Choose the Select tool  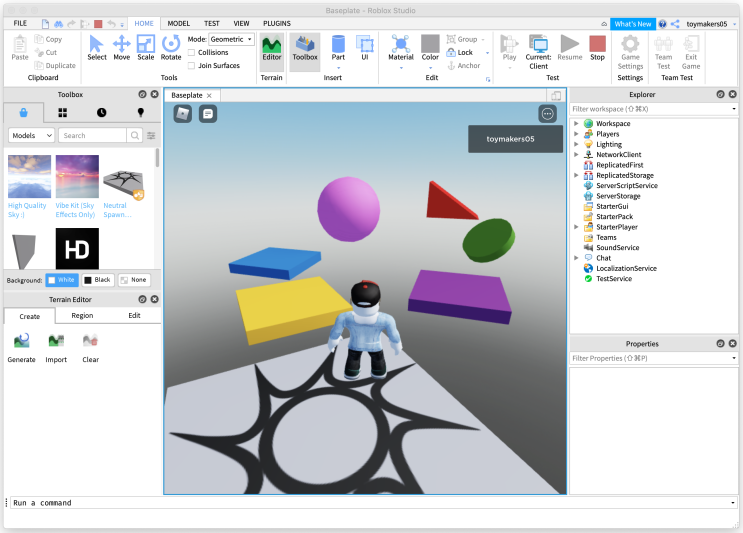97,48
